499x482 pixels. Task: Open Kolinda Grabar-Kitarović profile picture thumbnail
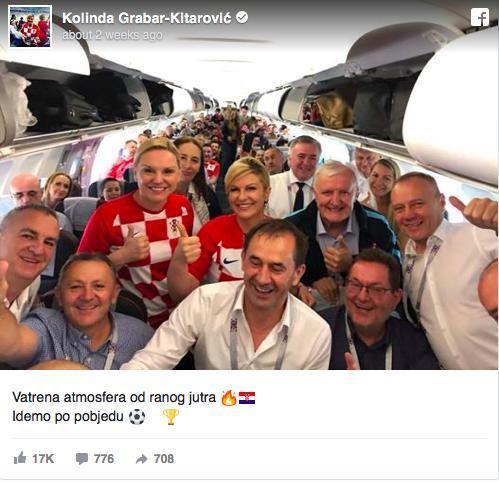30,26
